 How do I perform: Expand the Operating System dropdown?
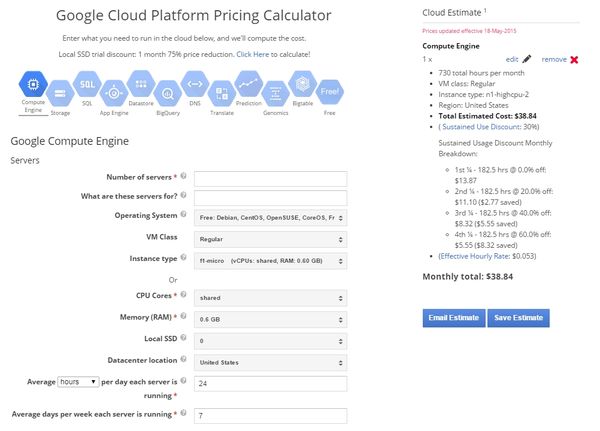(x=270, y=216)
